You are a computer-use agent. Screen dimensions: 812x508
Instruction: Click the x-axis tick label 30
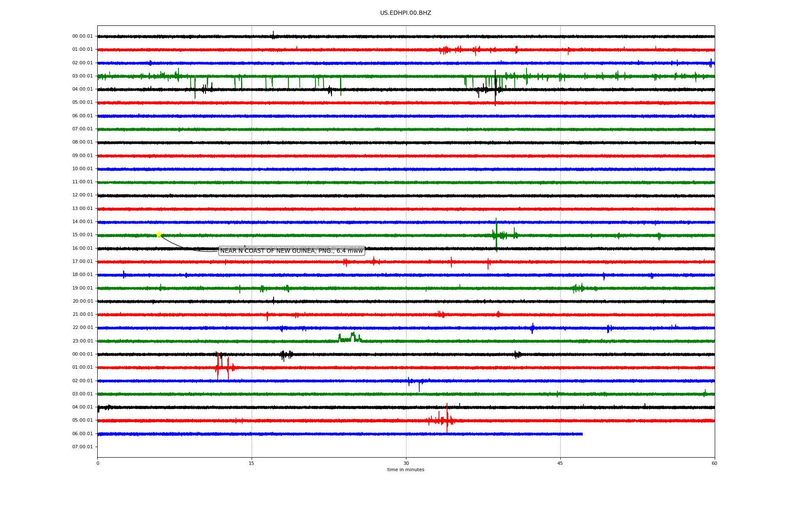(x=406, y=463)
